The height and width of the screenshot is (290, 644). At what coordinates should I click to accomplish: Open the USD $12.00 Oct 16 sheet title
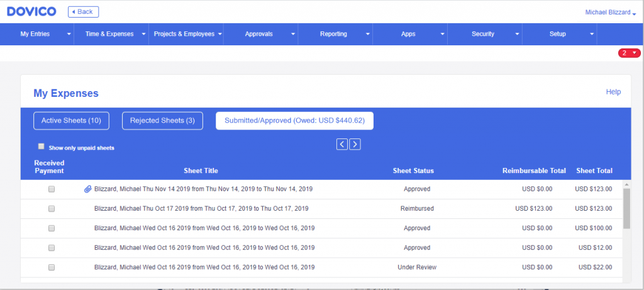click(204, 248)
